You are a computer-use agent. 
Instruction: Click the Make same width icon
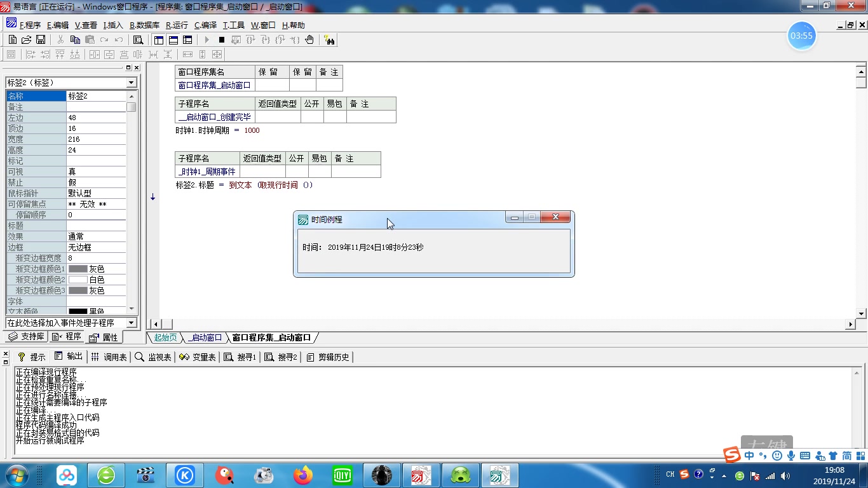(188, 55)
